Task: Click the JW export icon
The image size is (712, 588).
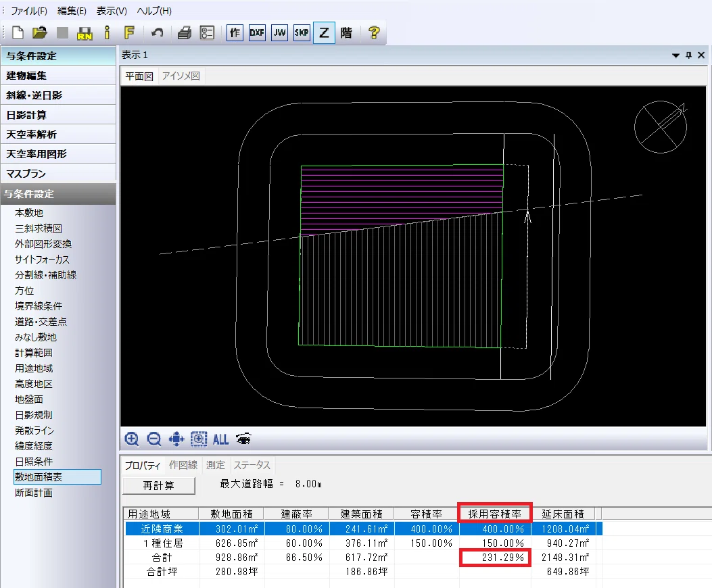Action: point(279,32)
